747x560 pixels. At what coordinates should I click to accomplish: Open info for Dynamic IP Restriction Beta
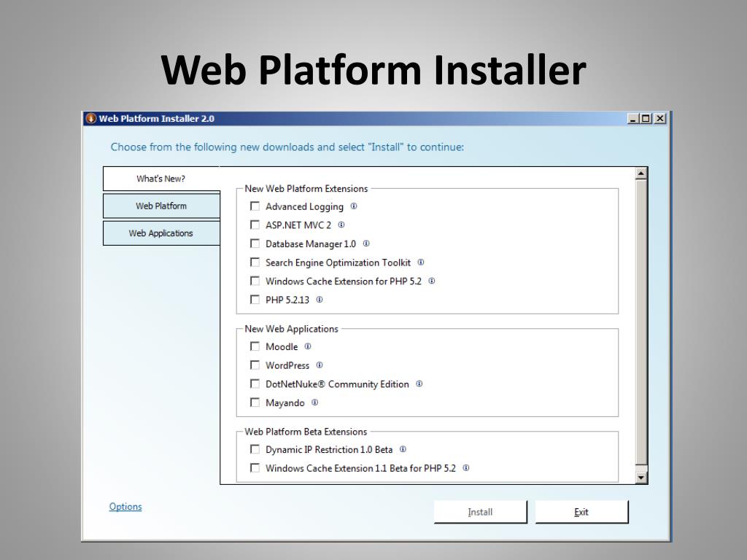click(403, 449)
